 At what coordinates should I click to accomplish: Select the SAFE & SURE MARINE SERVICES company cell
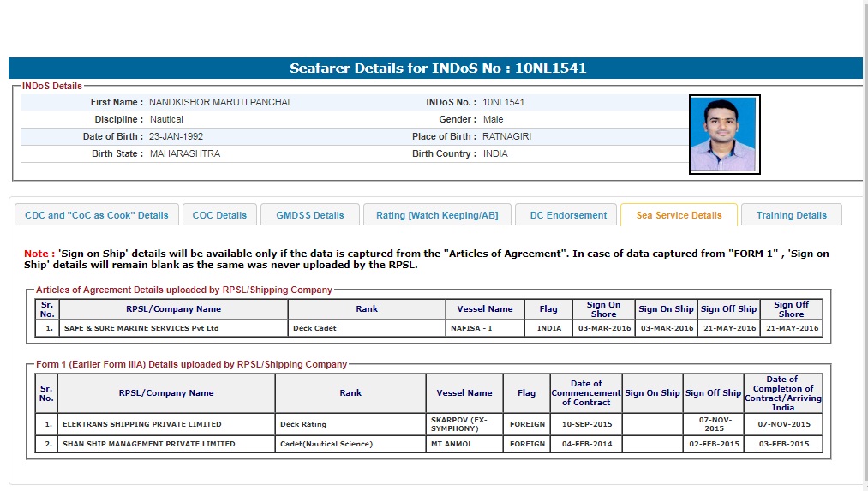141,328
